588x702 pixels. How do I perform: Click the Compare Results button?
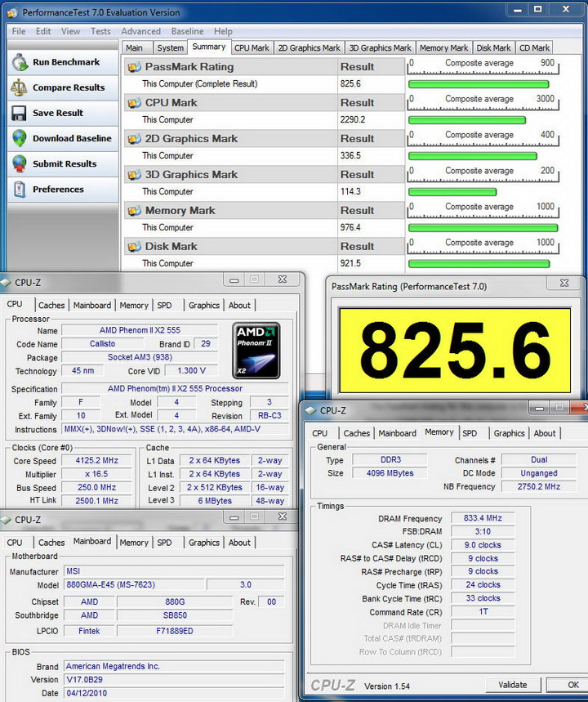[63, 87]
